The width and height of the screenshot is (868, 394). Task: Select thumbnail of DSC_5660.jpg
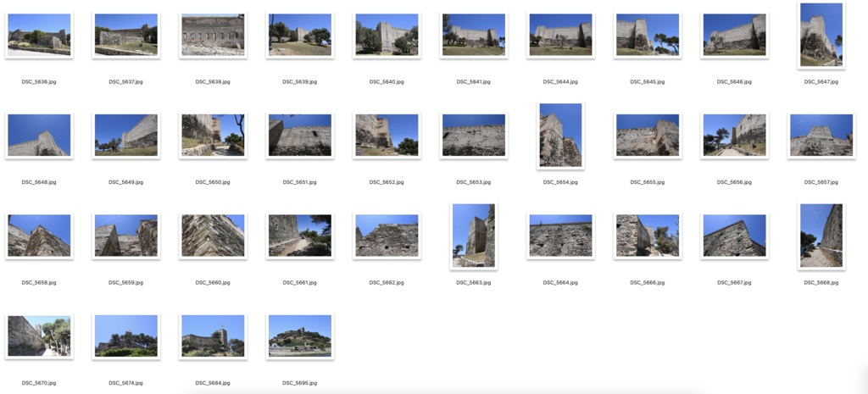point(213,236)
